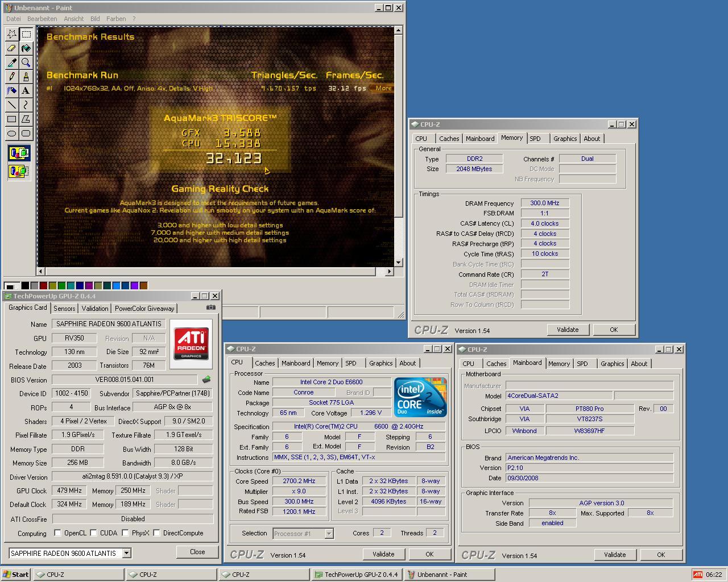This screenshot has width=728, height=582.
Task: Pick the purple color swatch in Paint palette
Action: coord(89,285)
